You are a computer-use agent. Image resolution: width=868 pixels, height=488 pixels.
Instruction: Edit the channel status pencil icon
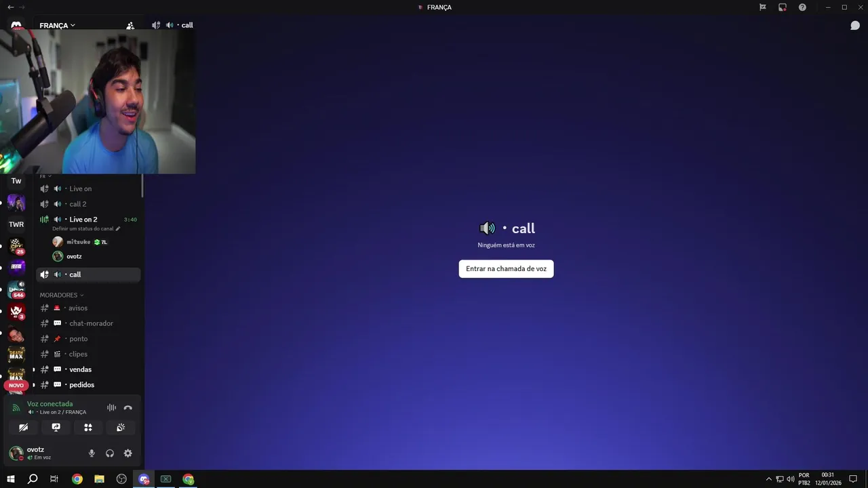(x=118, y=228)
